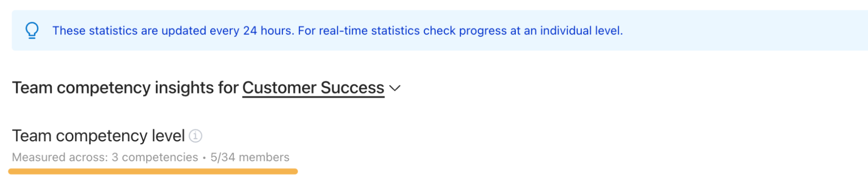Open info tooltip beside Team competency level

point(195,136)
